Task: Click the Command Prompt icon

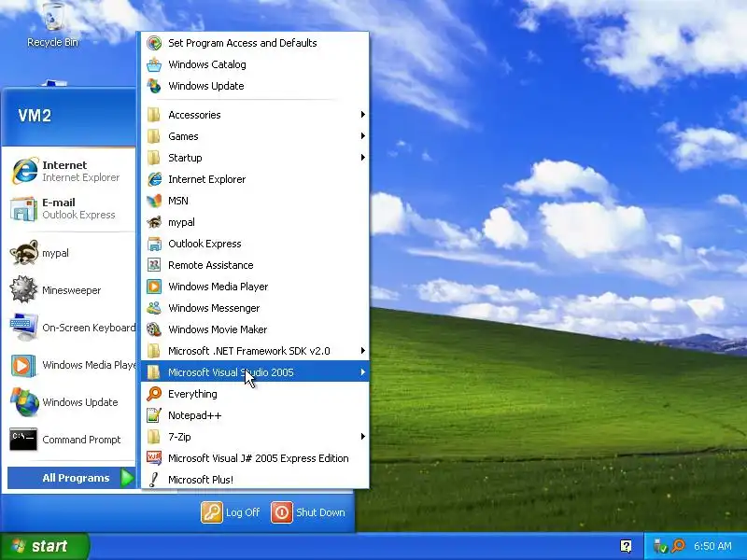Action: click(24, 439)
